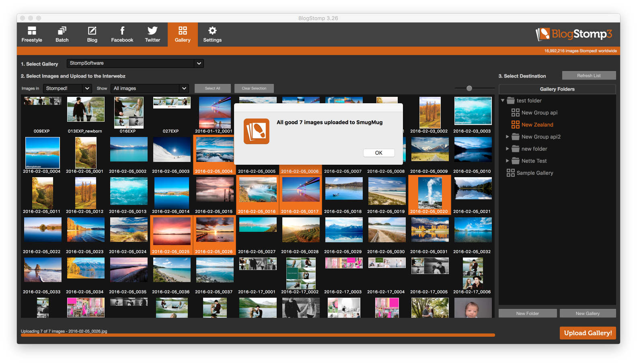
Task: Expand the New Group api2 folder
Action: [x=508, y=137]
